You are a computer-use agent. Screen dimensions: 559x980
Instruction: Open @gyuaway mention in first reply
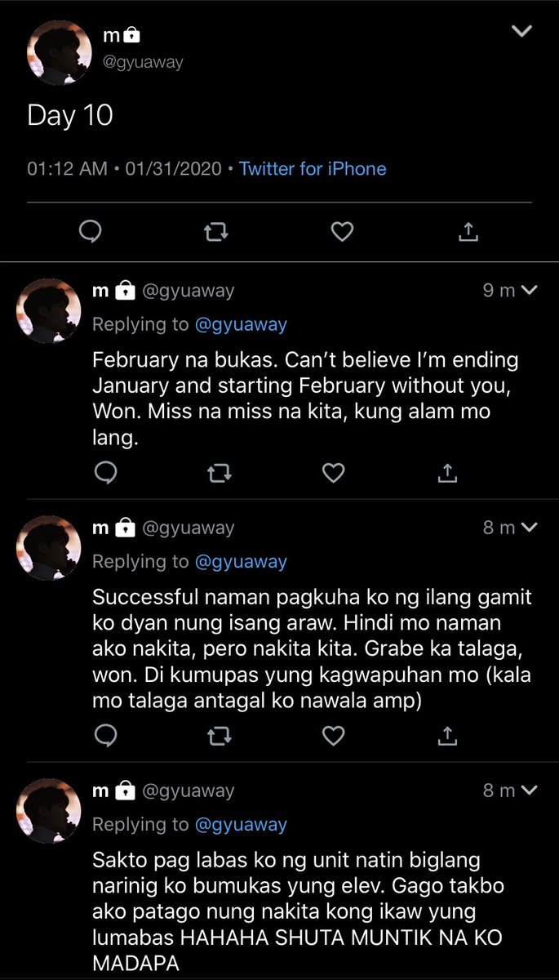pyautogui.click(x=242, y=324)
